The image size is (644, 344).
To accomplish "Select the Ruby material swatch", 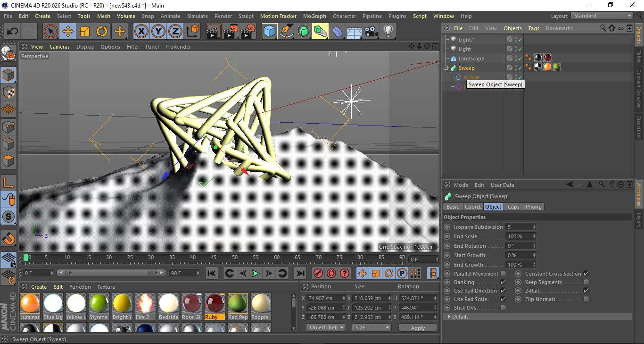I will click(215, 307).
